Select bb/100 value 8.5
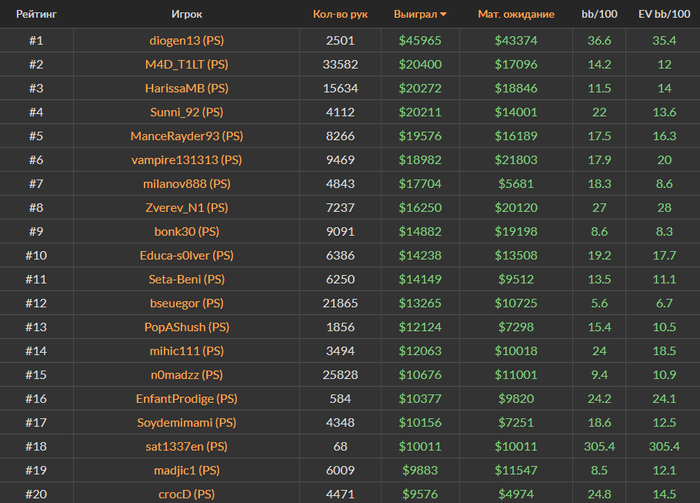 (x=599, y=470)
